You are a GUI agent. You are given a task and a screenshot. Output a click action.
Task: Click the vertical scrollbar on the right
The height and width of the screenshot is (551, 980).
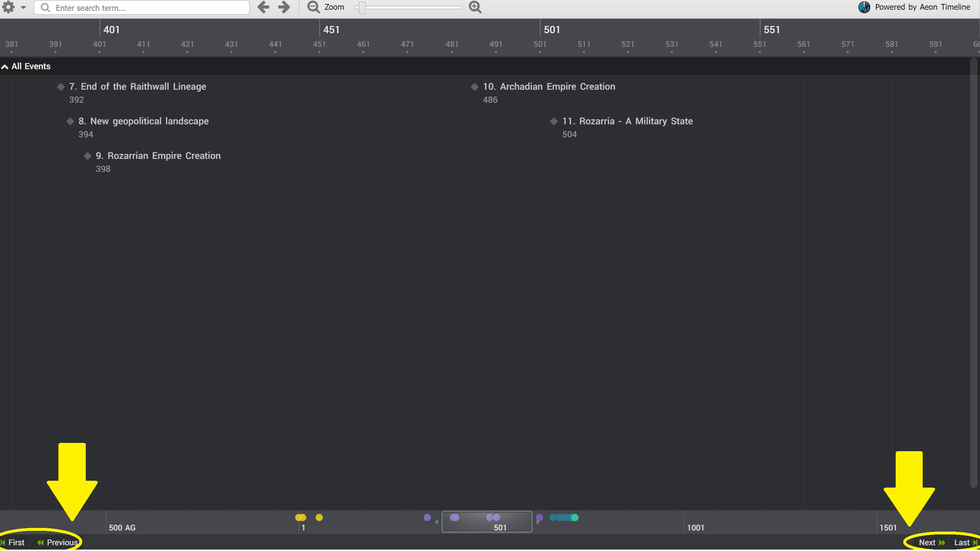click(x=974, y=272)
